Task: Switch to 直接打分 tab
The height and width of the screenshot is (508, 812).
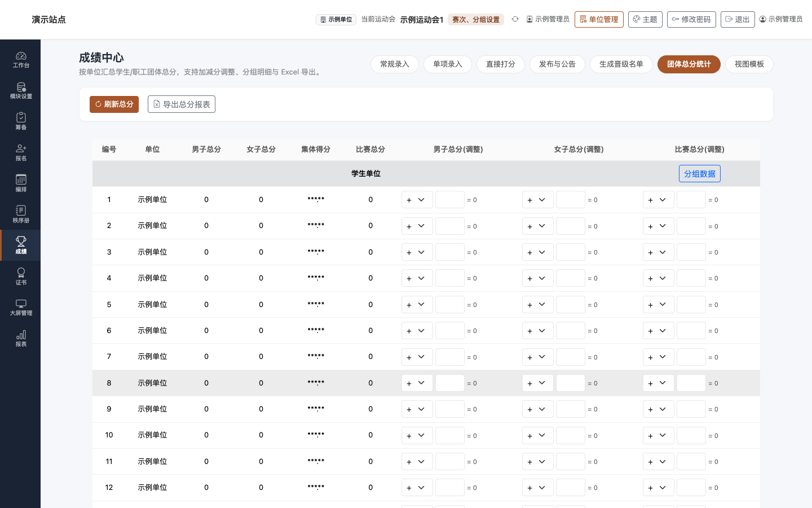Action: pos(501,64)
